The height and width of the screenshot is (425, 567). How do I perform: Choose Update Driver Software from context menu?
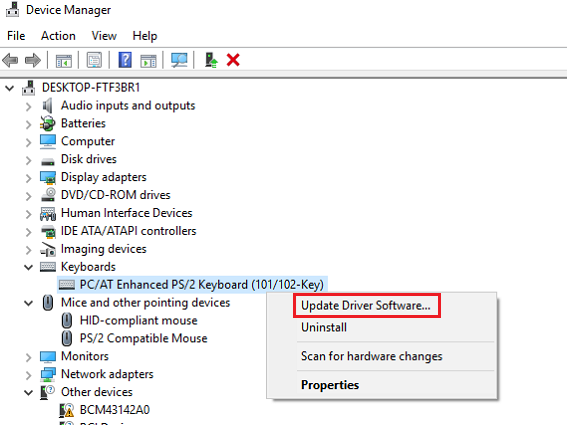point(366,306)
